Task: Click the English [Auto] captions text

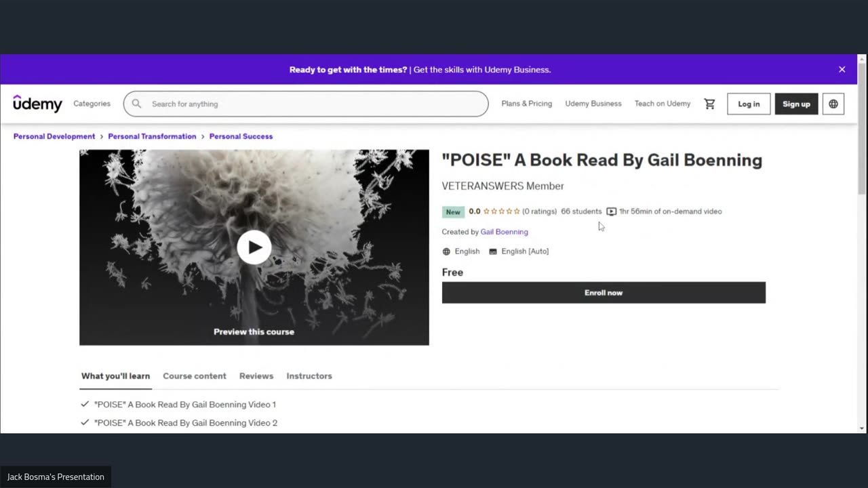Action: tap(525, 251)
